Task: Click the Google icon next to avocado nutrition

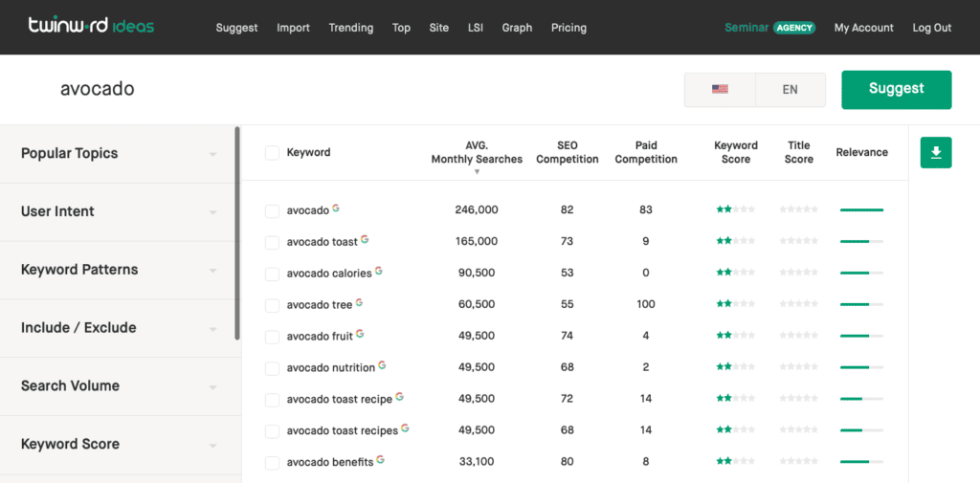Action: point(382,365)
